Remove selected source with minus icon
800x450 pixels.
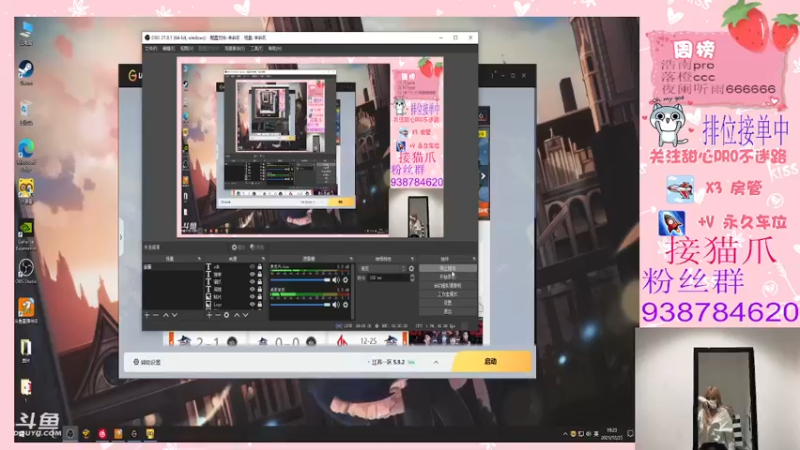click(218, 315)
